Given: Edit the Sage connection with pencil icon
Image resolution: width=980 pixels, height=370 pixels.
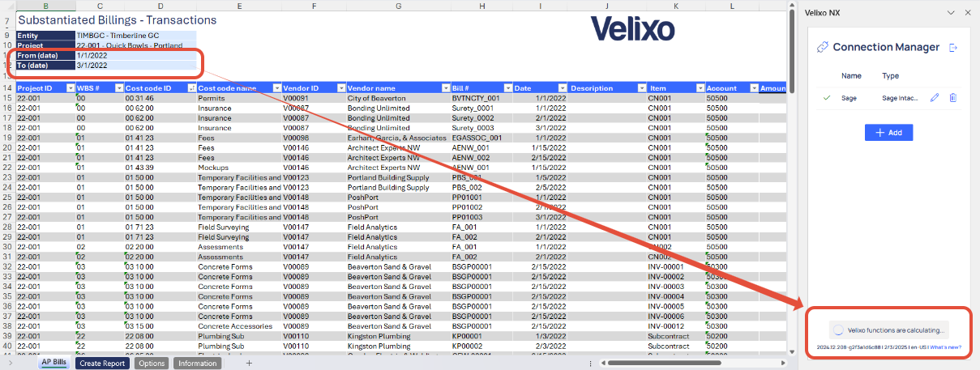Looking at the screenshot, I should (x=935, y=98).
